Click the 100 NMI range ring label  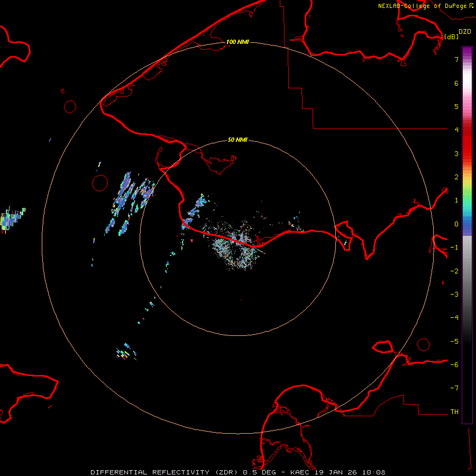237,42
